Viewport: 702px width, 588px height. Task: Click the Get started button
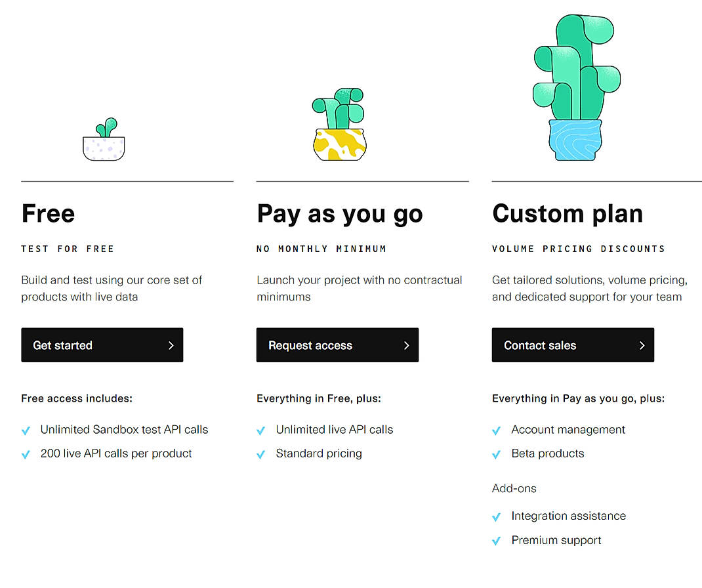click(102, 345)
